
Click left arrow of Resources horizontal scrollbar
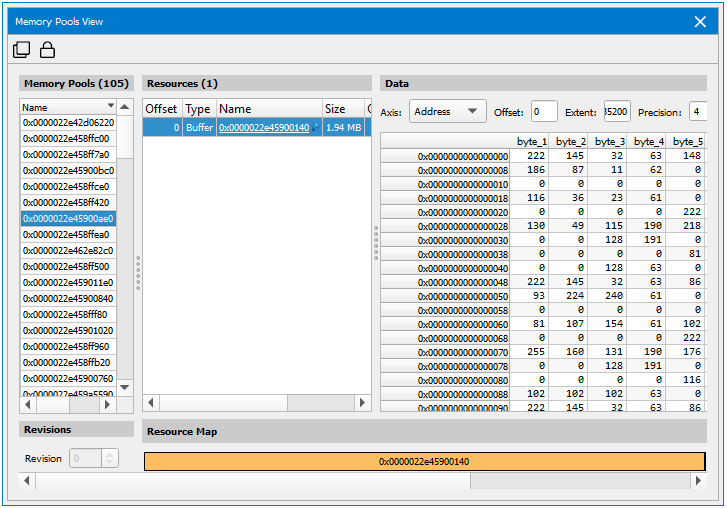152,402
